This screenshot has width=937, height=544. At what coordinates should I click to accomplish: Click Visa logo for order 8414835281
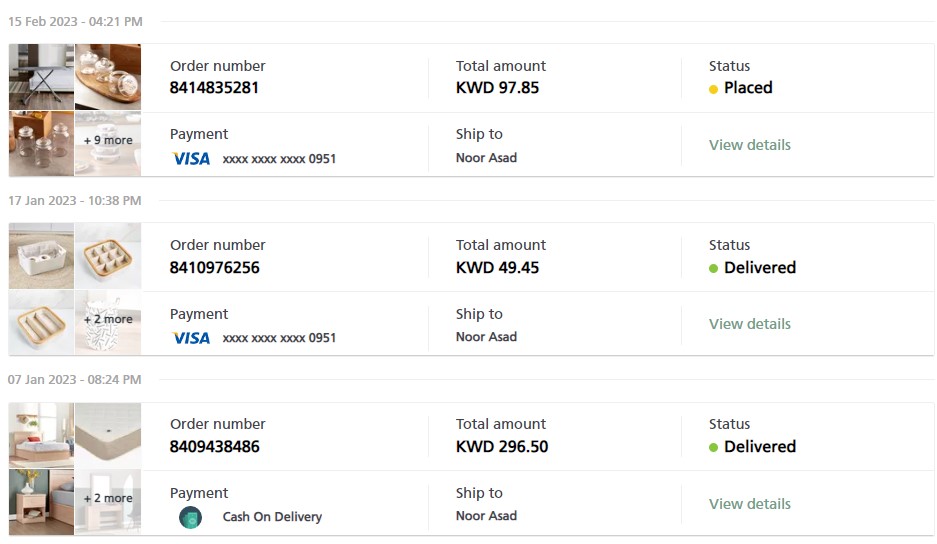pos(191,158)
